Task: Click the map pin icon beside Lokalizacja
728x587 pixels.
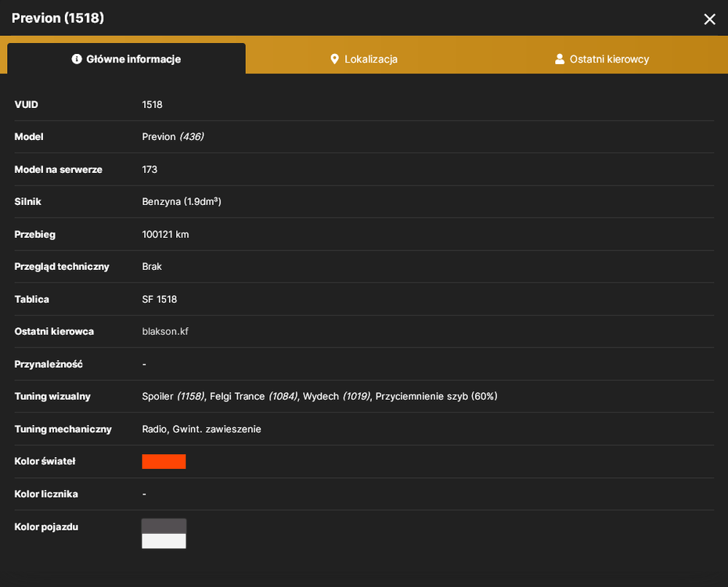Action: click(334, 59)
